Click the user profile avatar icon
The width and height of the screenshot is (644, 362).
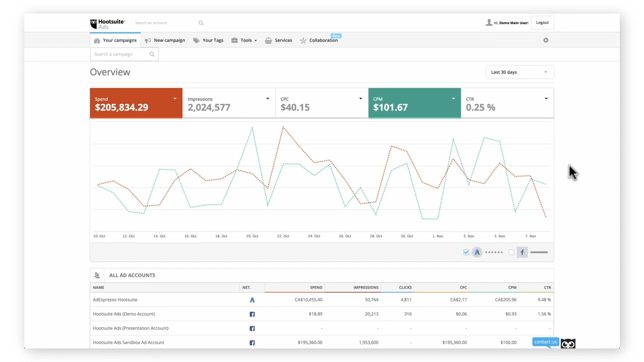489,23
